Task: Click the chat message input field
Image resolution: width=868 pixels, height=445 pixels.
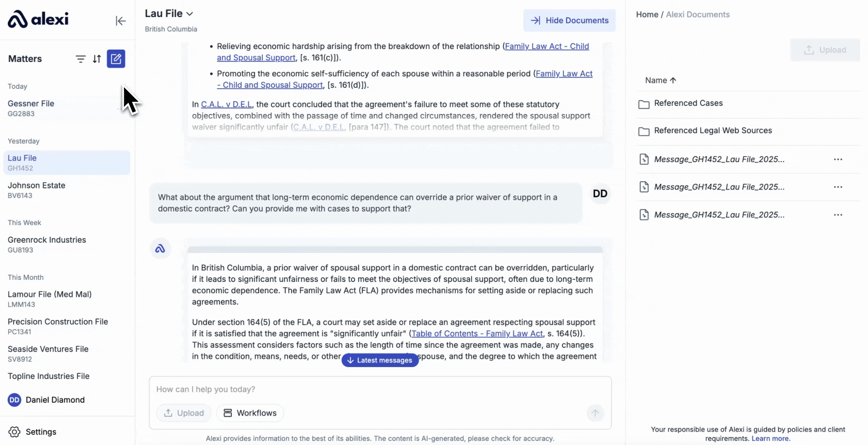Action: click(x=371, y=389)
